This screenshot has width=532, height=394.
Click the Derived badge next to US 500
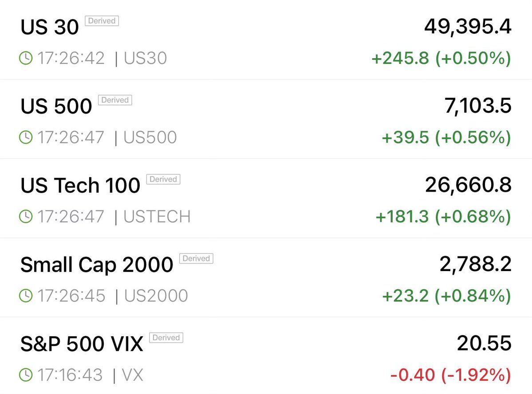click(x=115, y=100)
